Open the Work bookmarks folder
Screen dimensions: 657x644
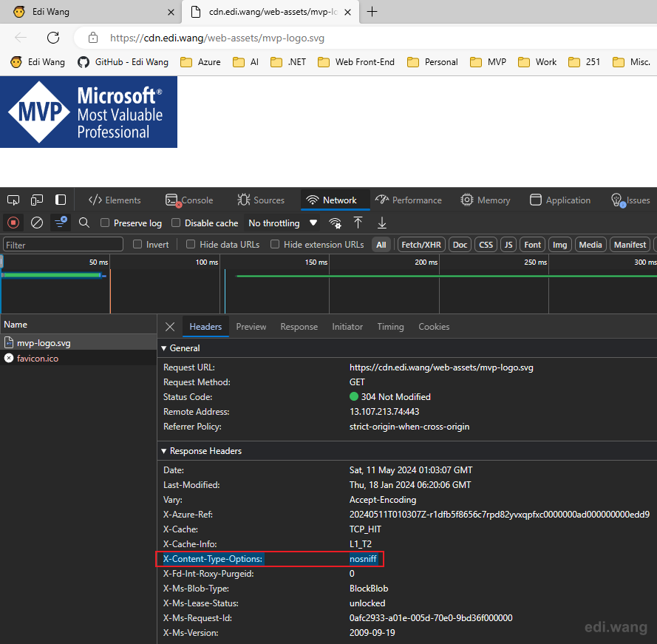pos(537,62)
